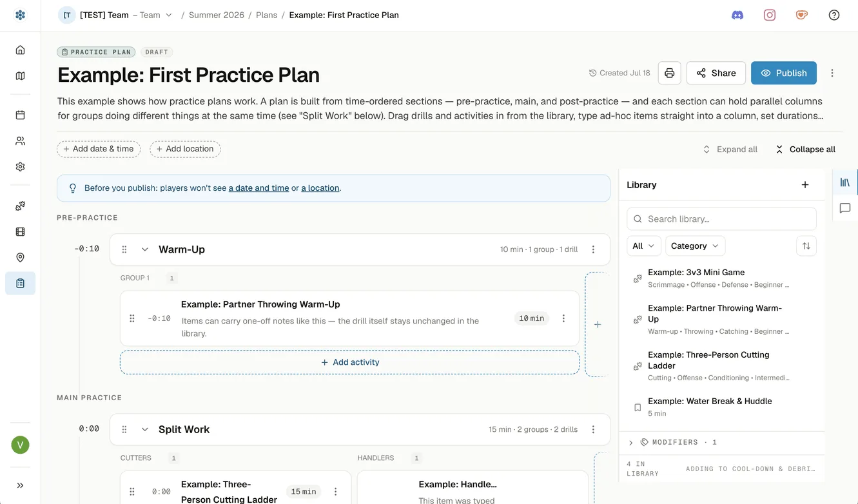Open the Category filter dropdown

tap(696, 246)
